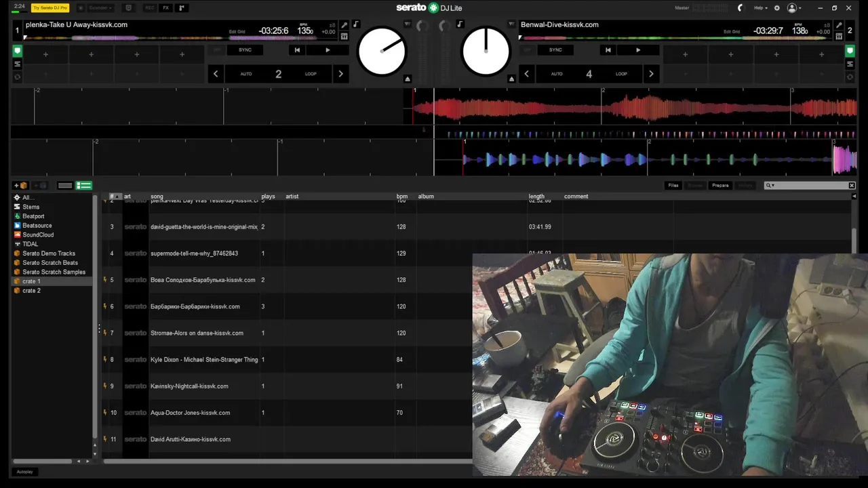
Task: Double the deck 1 loop length
Action: click(x=341, y=74)
